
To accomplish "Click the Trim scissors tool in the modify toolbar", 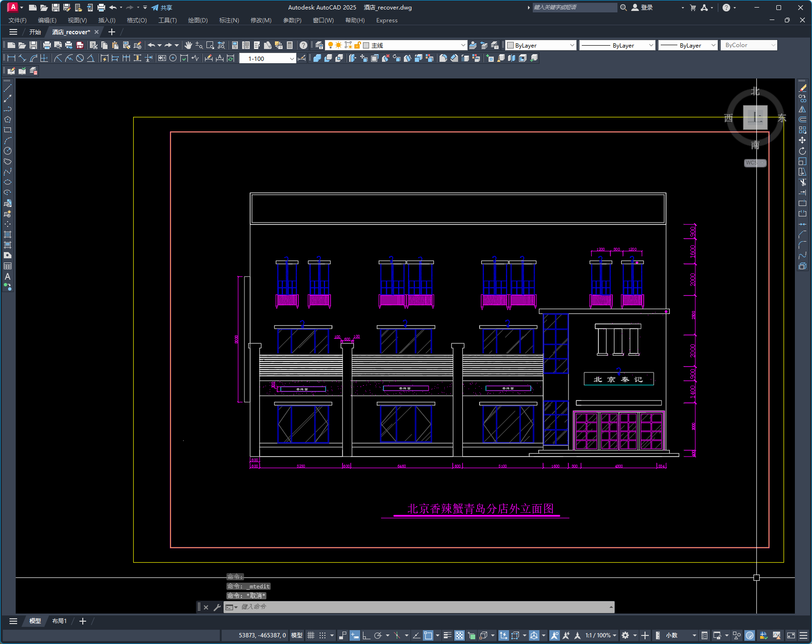I will (802, 182).
